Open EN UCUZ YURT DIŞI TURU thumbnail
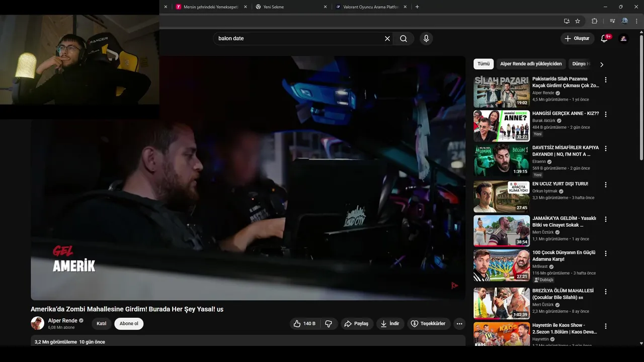644x362 pixels. [x=502, y=197]
